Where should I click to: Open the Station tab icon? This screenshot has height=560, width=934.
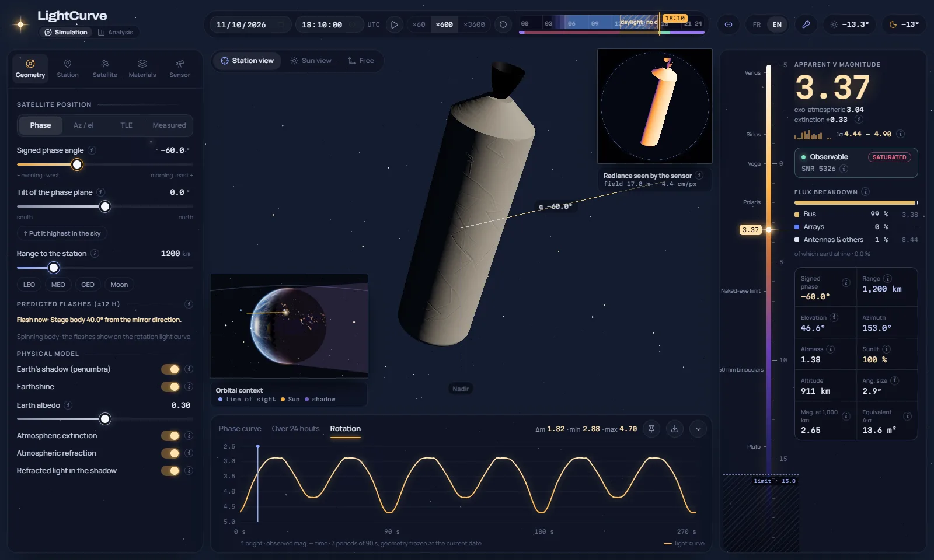(68, 64)
